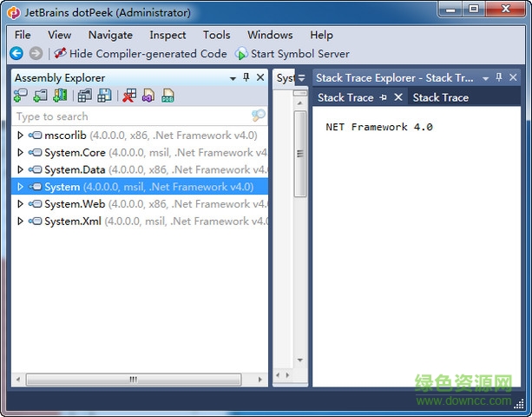The height and width of the screenshot is (417, 532).
Task: Open the Tools menu
Action: pyautogui.click(x=216, y=35)
